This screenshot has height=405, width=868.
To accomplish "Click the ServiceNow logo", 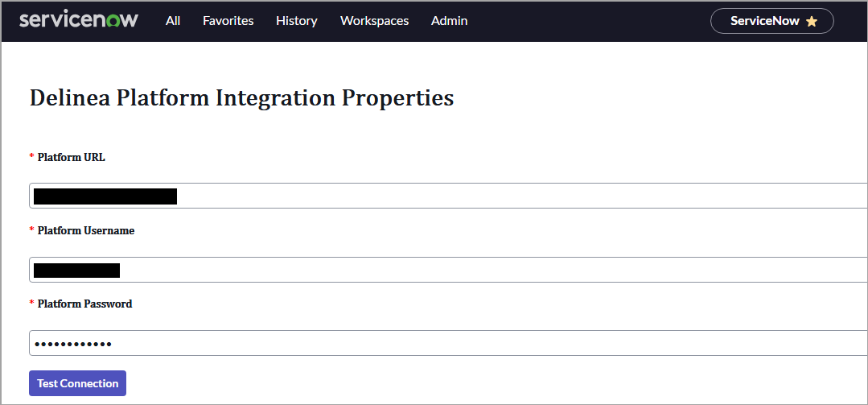I will click(x=79, y=20).
